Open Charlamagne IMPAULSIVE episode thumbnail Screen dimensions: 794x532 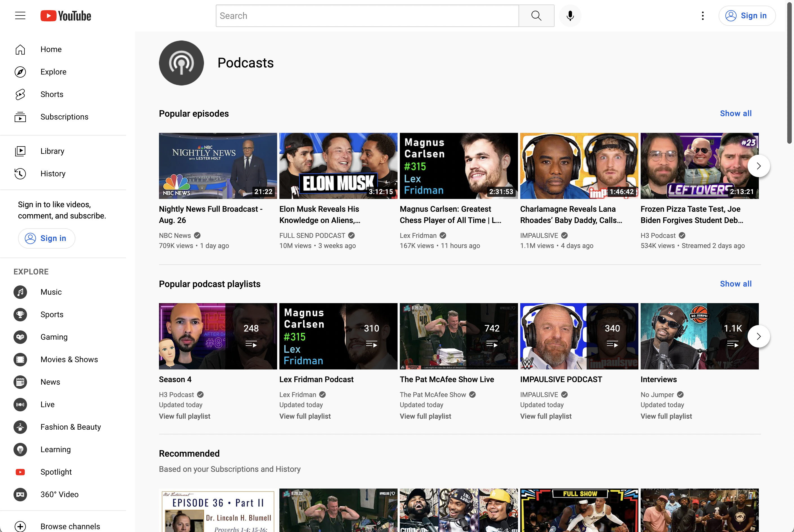pyautogui.click(x=579, y=166)
